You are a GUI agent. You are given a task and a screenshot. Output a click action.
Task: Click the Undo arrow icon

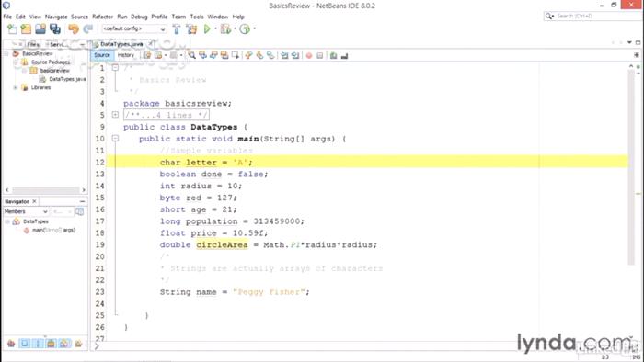74,29
